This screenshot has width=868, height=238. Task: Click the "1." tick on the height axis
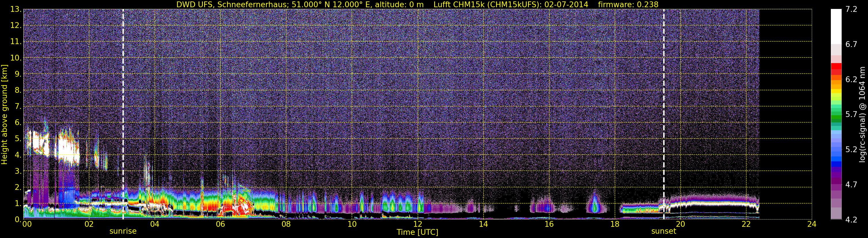(x=18, y=204)
